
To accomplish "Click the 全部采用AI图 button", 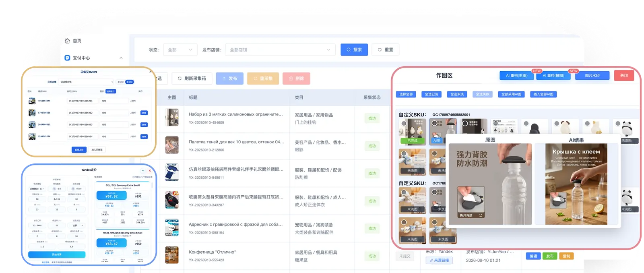I will pyautogui.click(x=512, y=94).
